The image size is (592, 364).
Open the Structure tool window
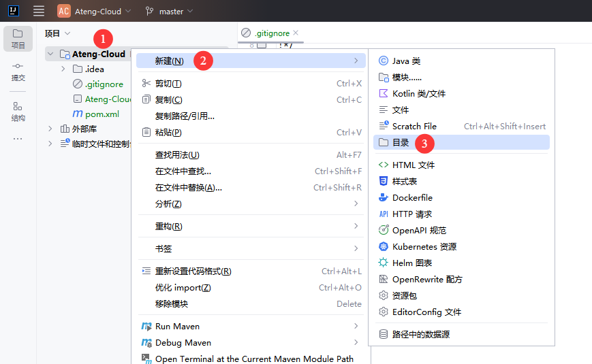click(18, 111)
